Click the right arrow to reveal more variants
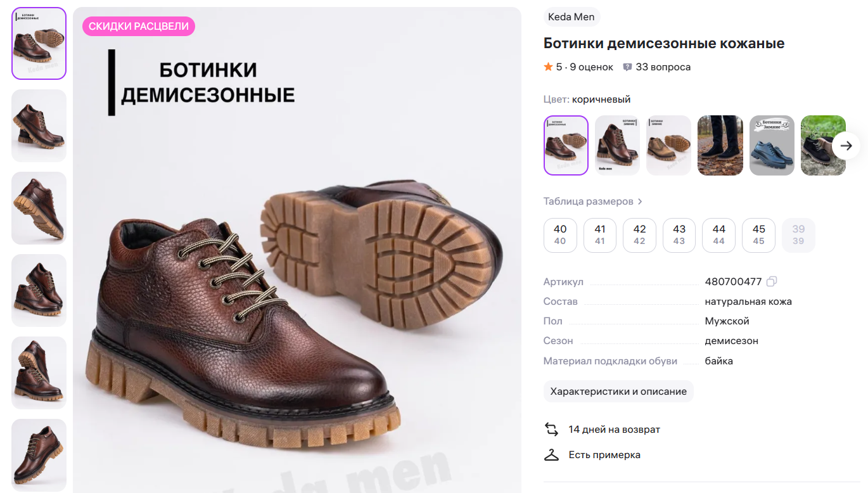The image size is (868, 493). click(846, 145)
